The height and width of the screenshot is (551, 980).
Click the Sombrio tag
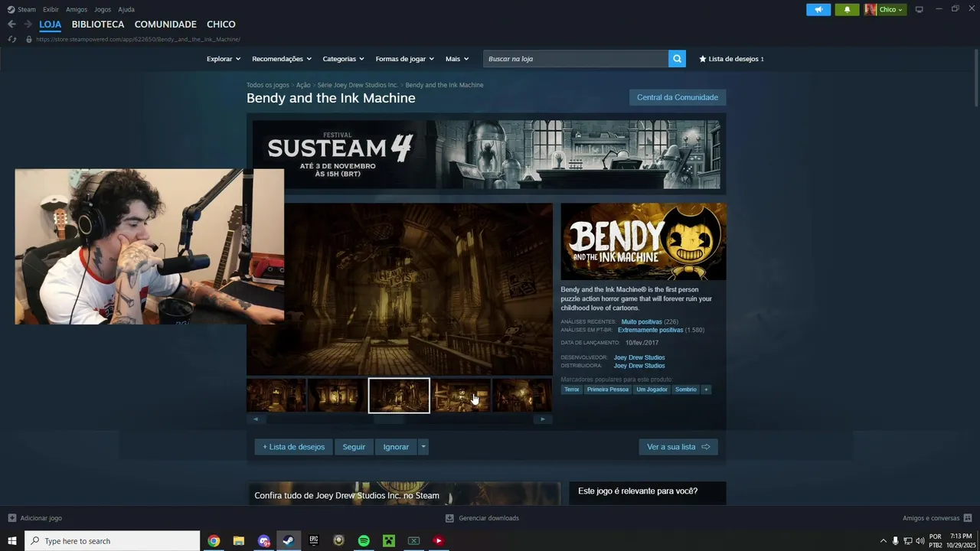pyautogui.click(x=686, y=390)
